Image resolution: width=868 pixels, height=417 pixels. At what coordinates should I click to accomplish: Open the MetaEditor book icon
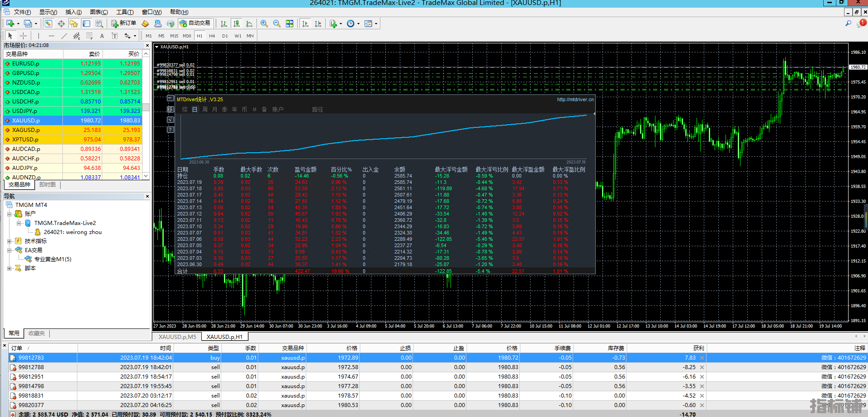[145, 23]
